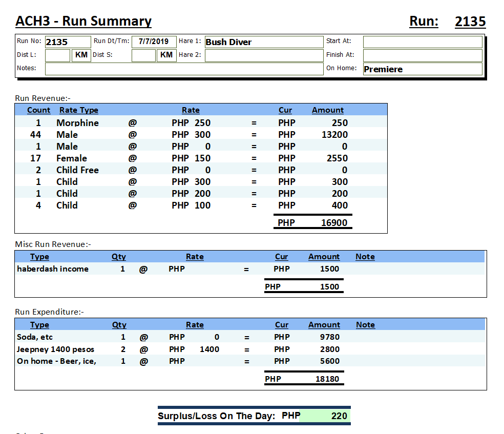Click the Run No field showing 2135
This screenshot has width=504, height=434.
(x=67, y=42)
